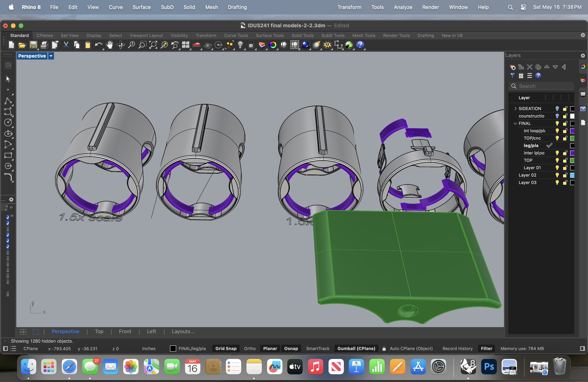Open the Perspective viewport dropdown arrow
This screenshot has height=382, width=588.
[51, 56]
